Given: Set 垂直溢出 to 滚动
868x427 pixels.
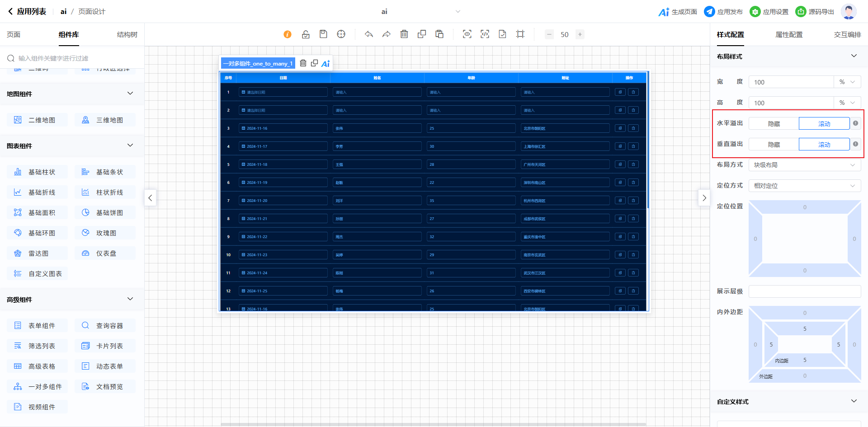Looking at the screenshot, I should pyautogui.click(x=824, y=145).
